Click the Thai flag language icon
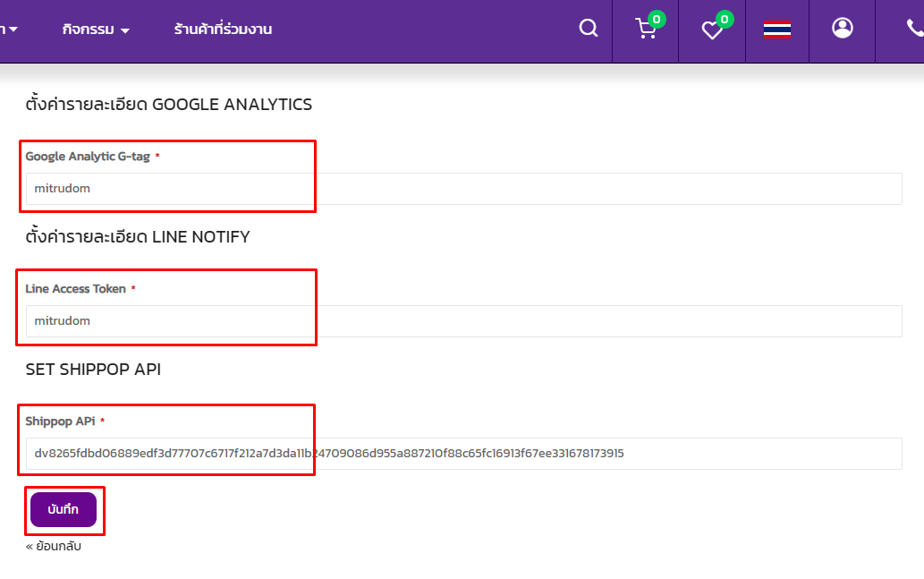 [x=776, y=30]
